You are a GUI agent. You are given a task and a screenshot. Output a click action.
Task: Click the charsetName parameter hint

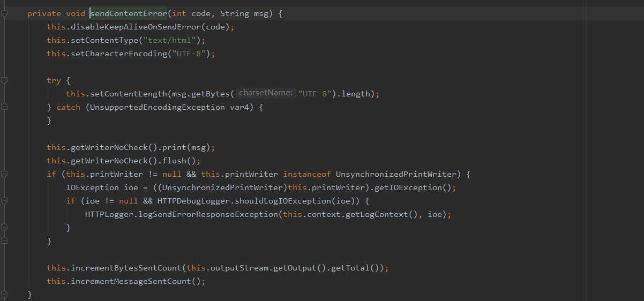pyautogui.click(x=266, y=93)
